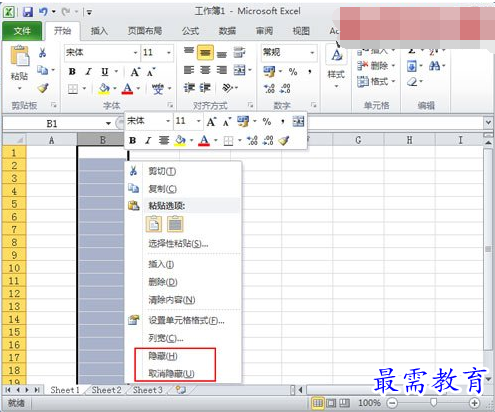Open the Name Box dropdown arrow

pyautogui.click(x=108, y=124)
